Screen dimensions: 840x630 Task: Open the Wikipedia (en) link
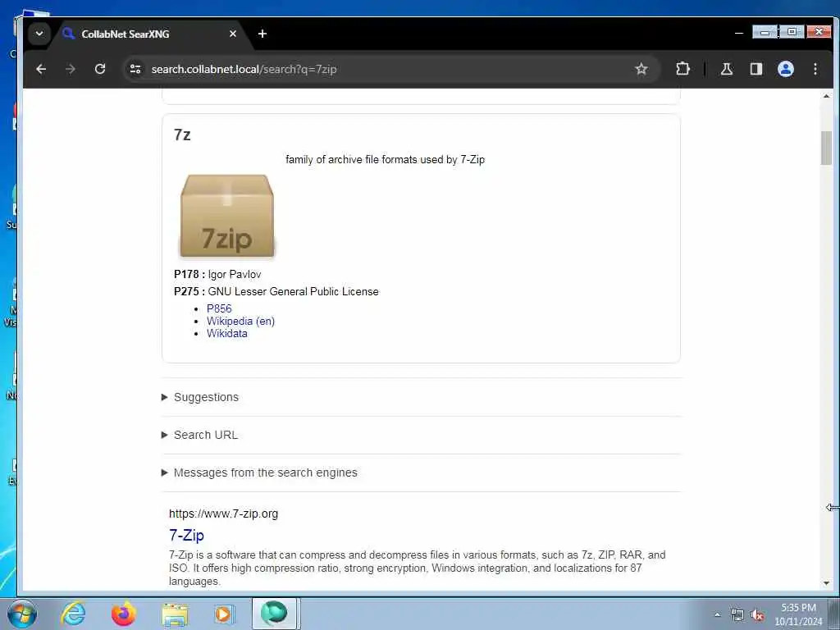240,321
